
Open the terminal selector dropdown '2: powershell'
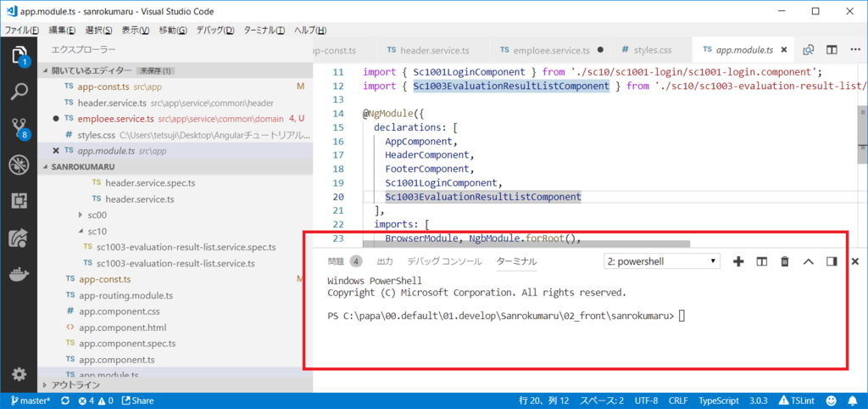(662, 261)
